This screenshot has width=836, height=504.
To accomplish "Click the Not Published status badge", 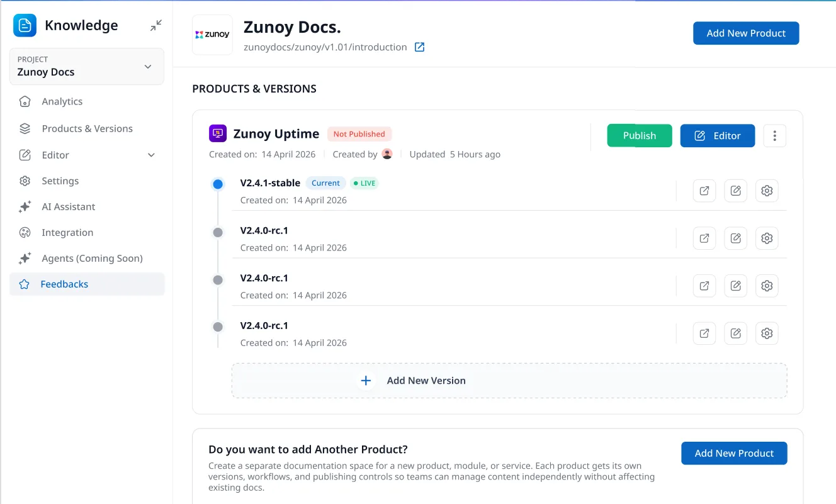I will [359, 134].
